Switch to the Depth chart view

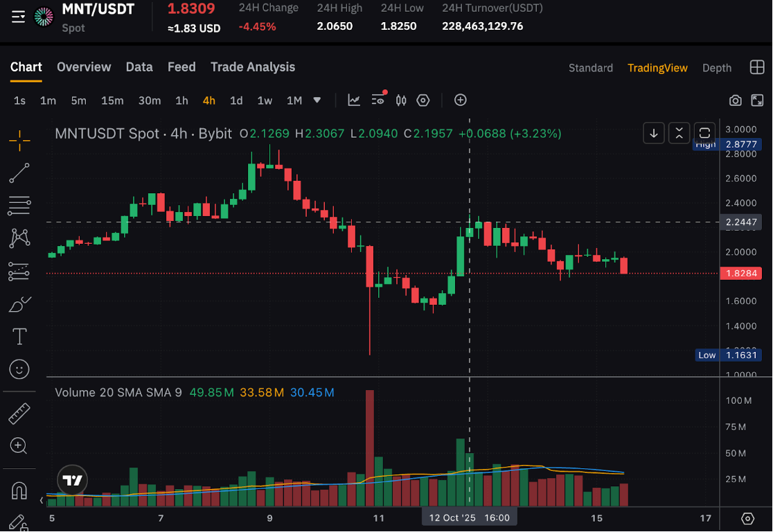717,68
